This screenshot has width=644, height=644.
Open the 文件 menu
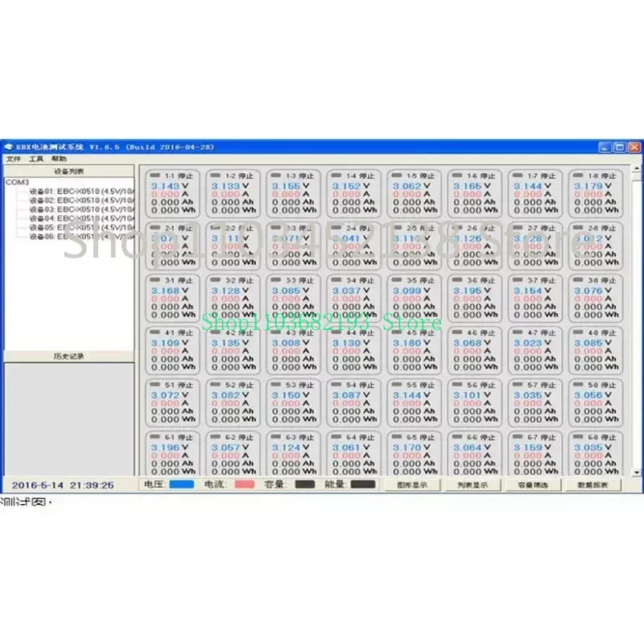coord(13,159)
